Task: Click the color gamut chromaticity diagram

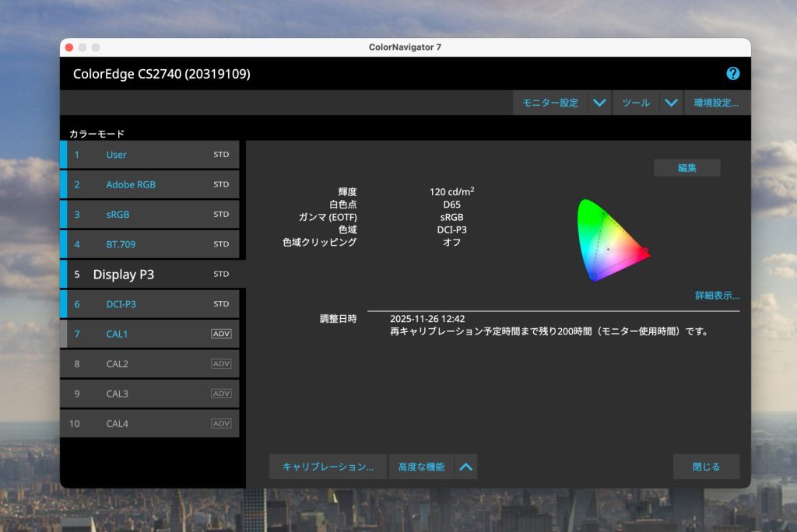Action: 611,240
